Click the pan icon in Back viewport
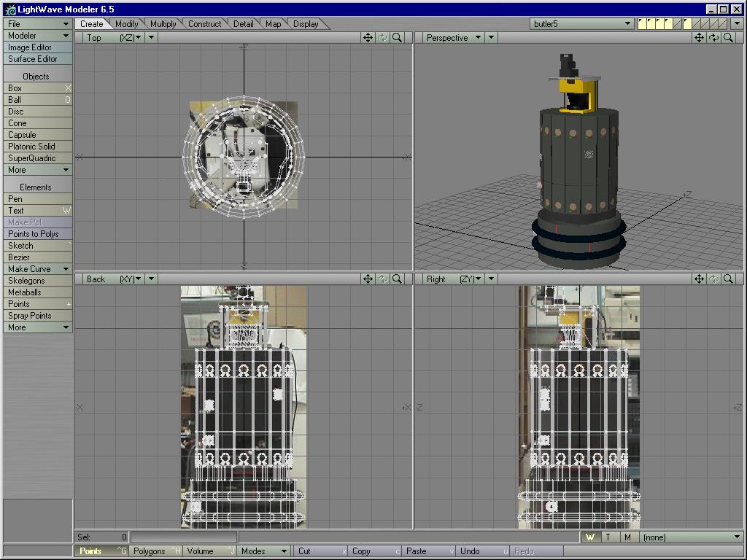This screenshot has width=747, height=560. (368, 279)
